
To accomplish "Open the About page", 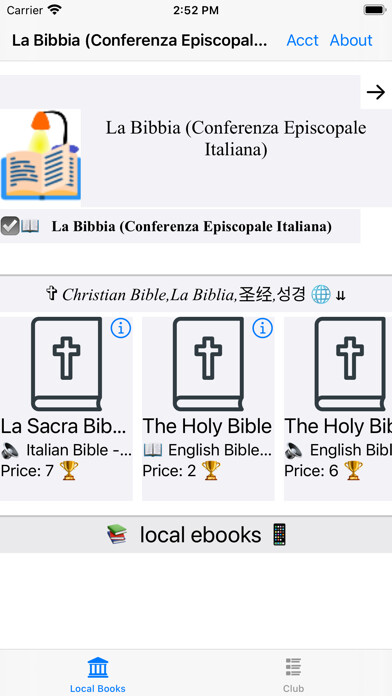I will tap(351, 40).
